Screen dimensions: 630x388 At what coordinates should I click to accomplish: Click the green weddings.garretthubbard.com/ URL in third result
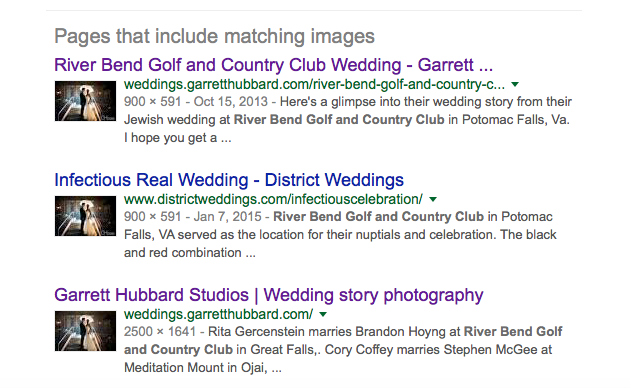[x=218, y=314]
